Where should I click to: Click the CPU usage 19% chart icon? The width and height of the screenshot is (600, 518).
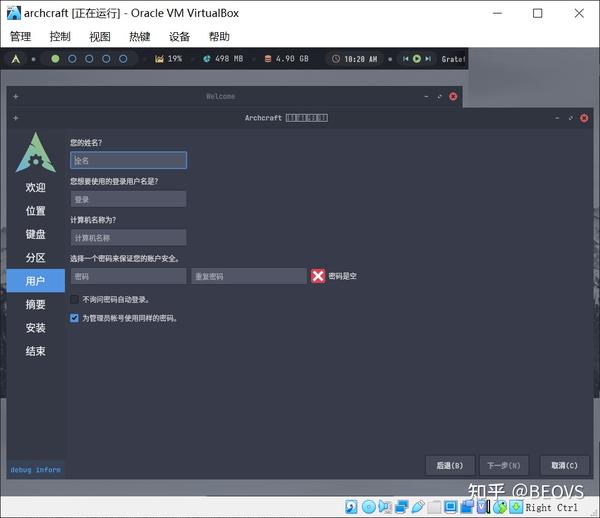pos(159,59)
